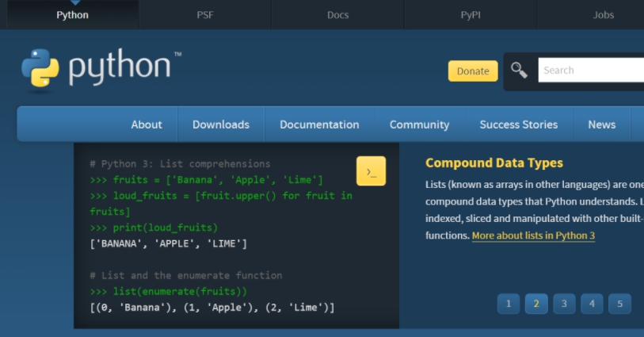Open the Documentation menu
This screenshot has height=337, width=644.
pos(319,124)
